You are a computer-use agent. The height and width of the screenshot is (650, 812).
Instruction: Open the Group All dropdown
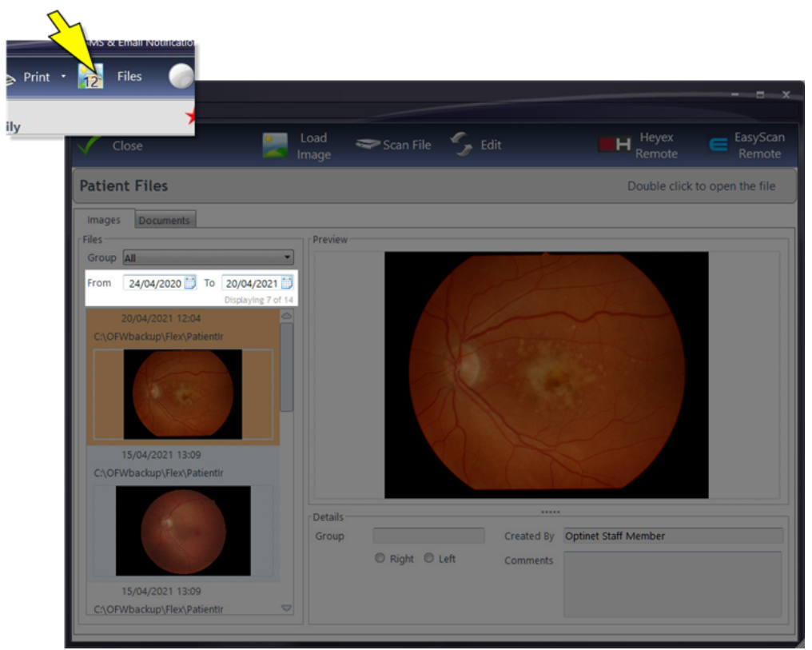click(208, 257)
